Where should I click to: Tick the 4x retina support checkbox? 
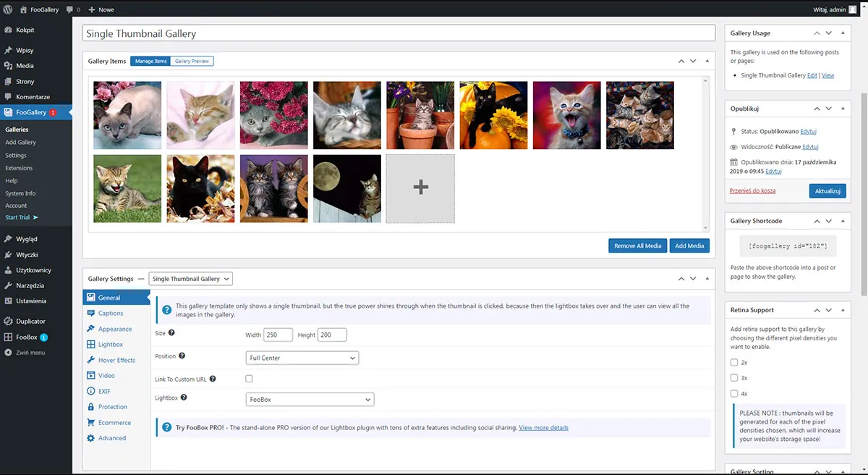(734, 394)
